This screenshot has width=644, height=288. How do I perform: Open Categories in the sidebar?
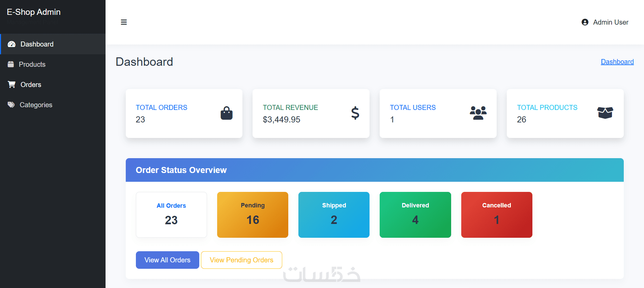pos(53,105)
